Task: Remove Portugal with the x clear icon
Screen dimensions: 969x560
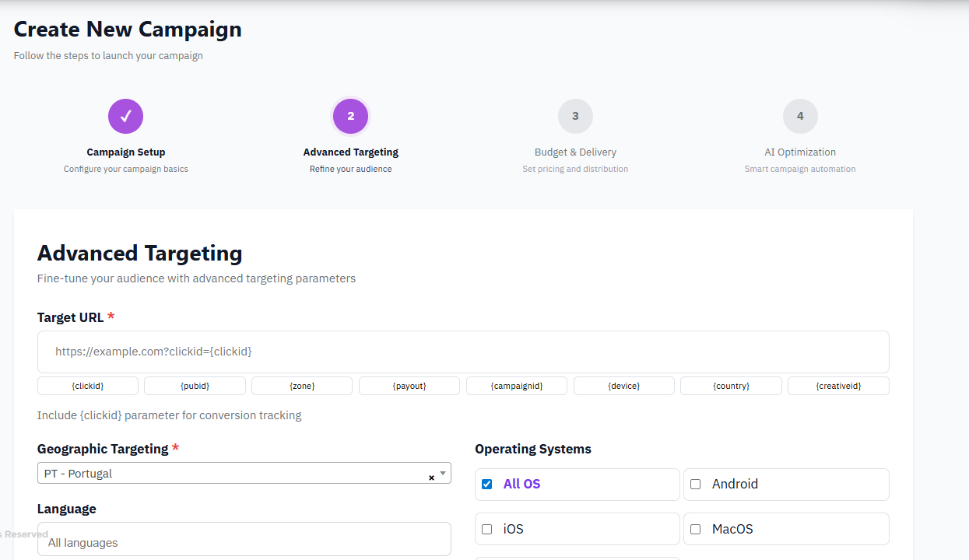Action: coord(431,478)
